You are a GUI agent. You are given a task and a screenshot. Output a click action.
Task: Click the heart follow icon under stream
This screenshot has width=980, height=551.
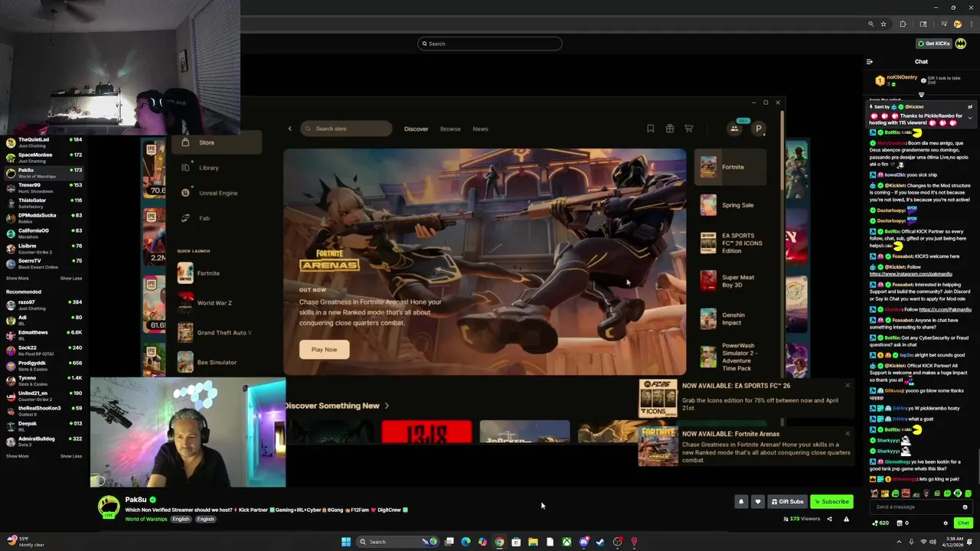(x=758, y=502)
